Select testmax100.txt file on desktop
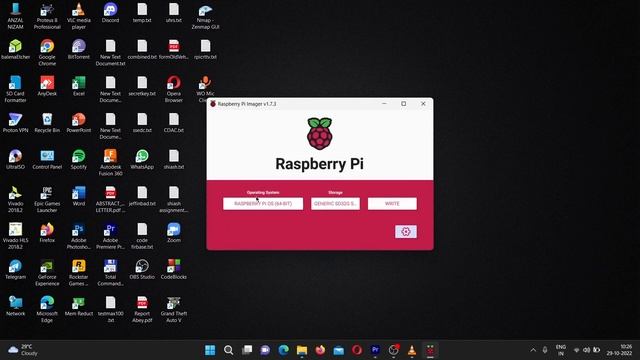Viewport: 640px width, 360px height. (x=110, y=309)
